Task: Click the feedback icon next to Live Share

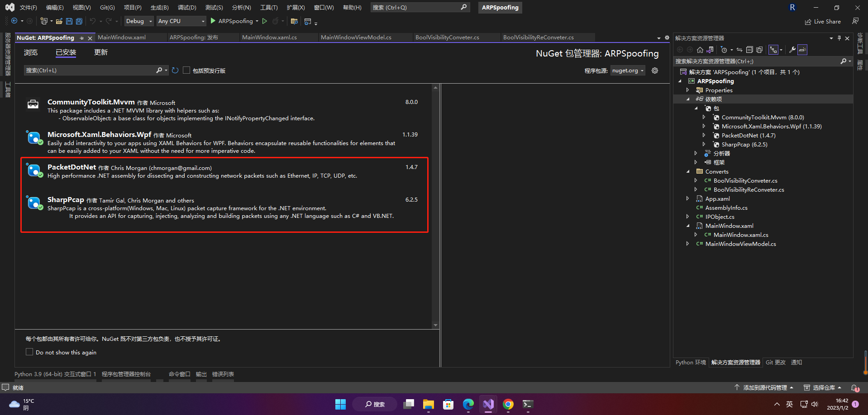Action: (855, 21)
